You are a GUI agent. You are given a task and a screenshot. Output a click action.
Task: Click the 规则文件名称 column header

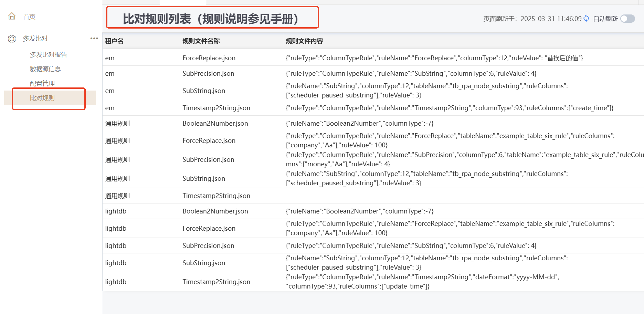[201, 41]
